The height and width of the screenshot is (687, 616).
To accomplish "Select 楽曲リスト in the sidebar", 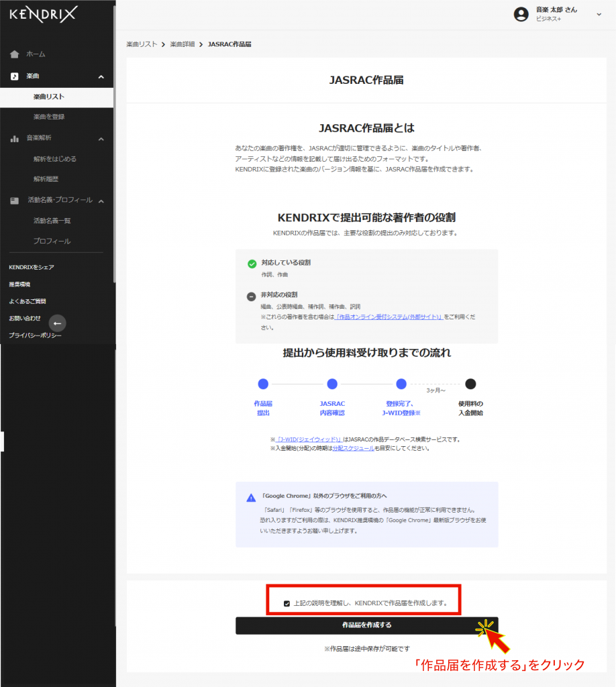I will pos(49,97).
